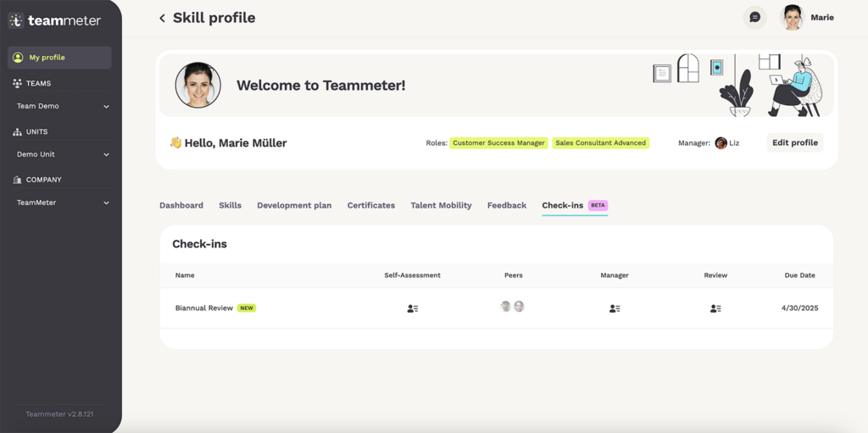Open the Manager assessment icon for Biannual Review
This screenshot has height=433, width=868.
[615, 309]
